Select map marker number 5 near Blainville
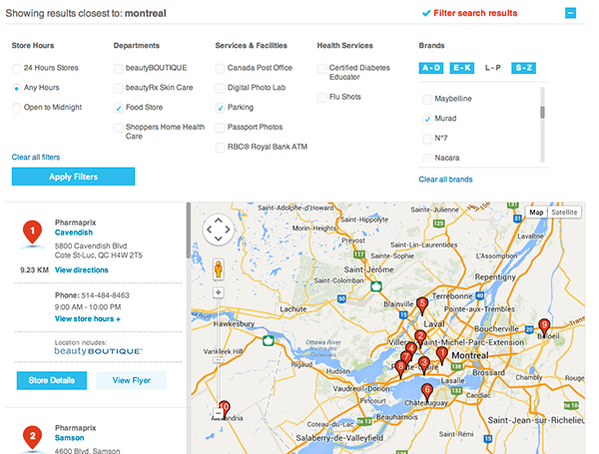 click(422, 306)
